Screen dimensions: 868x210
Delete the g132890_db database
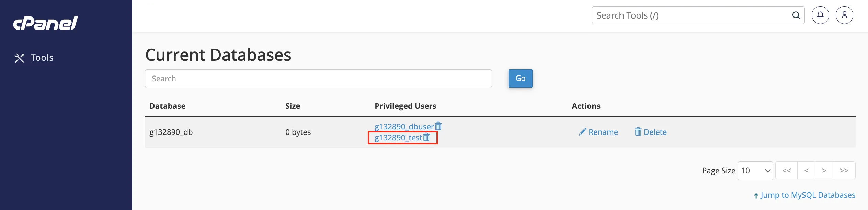coord(651,132)
